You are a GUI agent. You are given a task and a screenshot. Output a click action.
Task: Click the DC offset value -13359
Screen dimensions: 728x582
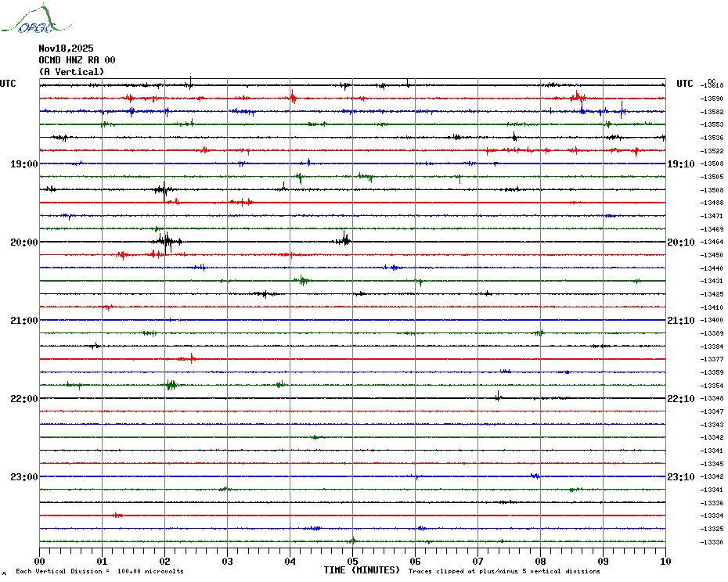712,372
